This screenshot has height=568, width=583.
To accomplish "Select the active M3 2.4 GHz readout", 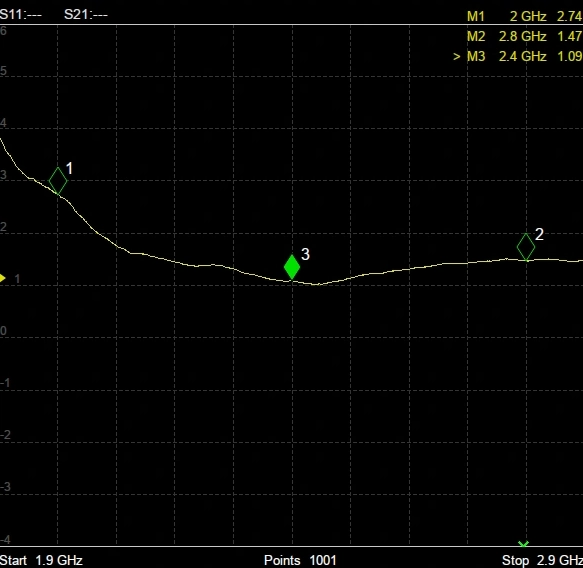I will [x=518, y=57].
